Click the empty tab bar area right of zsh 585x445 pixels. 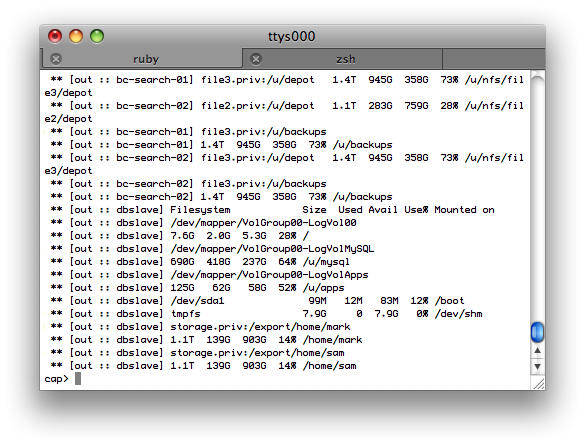[494, 59]
